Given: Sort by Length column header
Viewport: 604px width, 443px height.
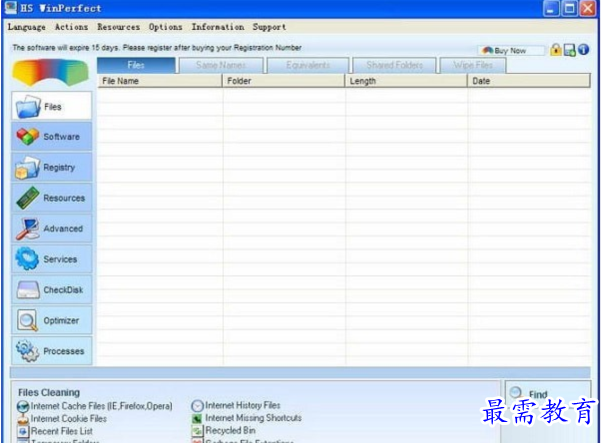Looking at the screenshot, I should click(406, 81).
